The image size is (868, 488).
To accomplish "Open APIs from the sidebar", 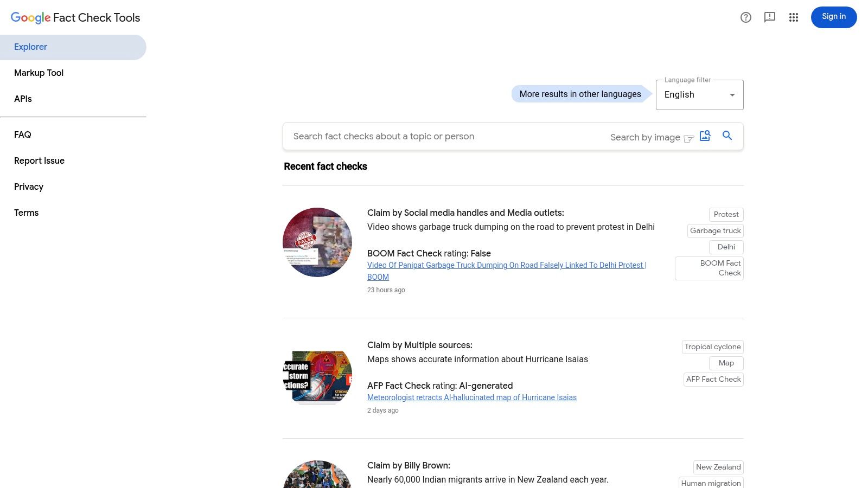I will point(23,99).
